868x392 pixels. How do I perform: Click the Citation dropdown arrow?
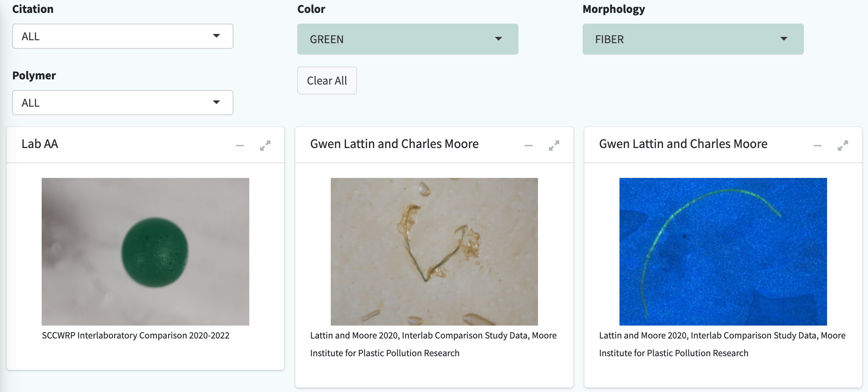coord(216,36)
